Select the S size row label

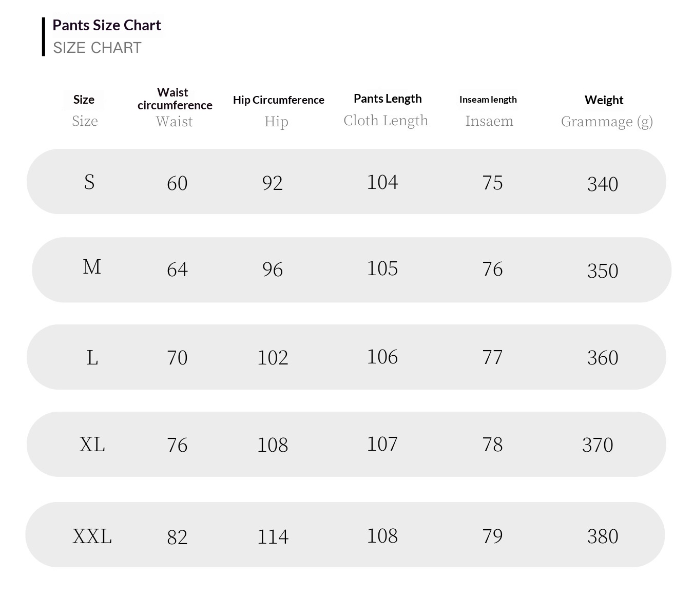[x=89, y=182]
